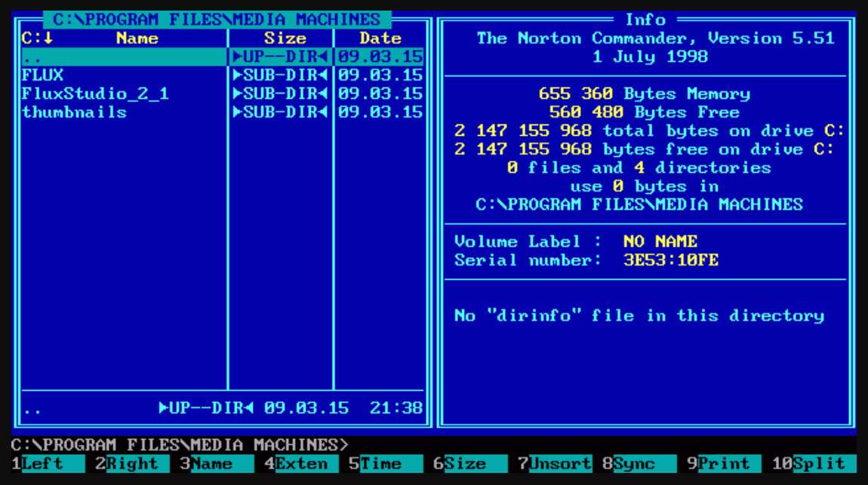Click the 1 Left function key

[48, 463]
